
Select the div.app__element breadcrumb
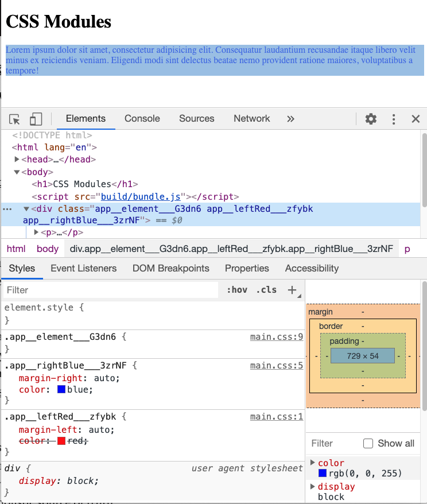(x=231, y=249)
